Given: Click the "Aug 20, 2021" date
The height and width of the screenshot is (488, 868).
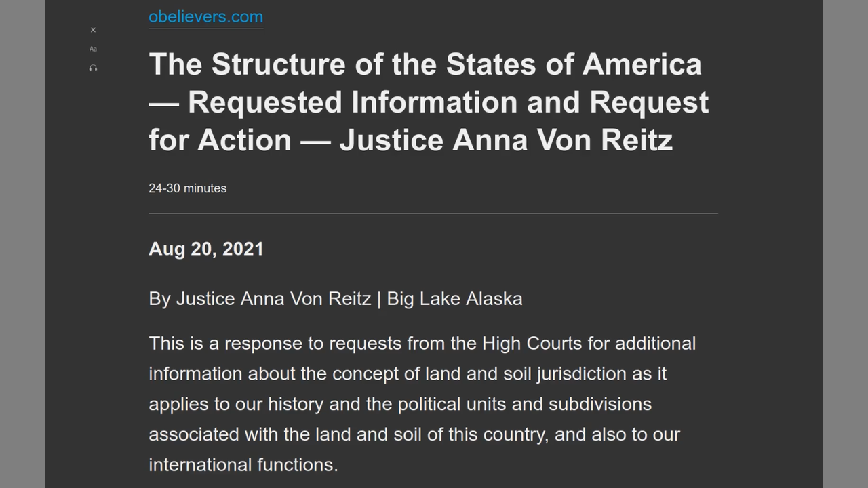Looking at the screenshot, I should tap(205, 249).
